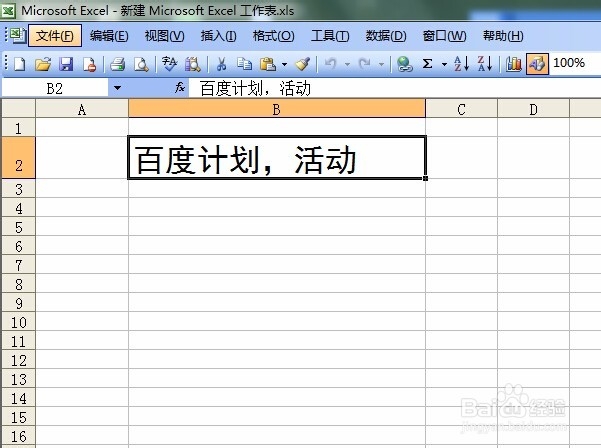Select row 5 header

[x=18, y=226]
